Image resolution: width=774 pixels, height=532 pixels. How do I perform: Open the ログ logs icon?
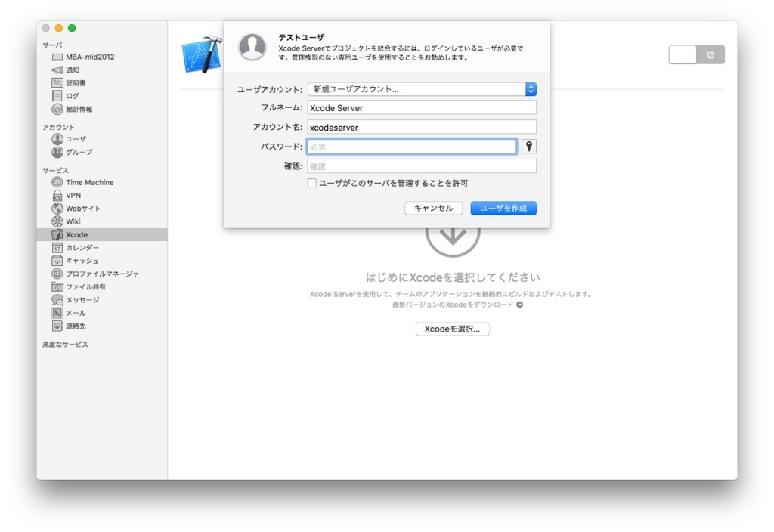57,96
